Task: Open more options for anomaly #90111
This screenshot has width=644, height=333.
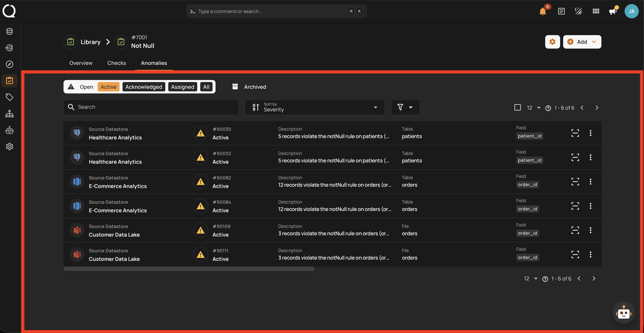Action: (591, 255)
